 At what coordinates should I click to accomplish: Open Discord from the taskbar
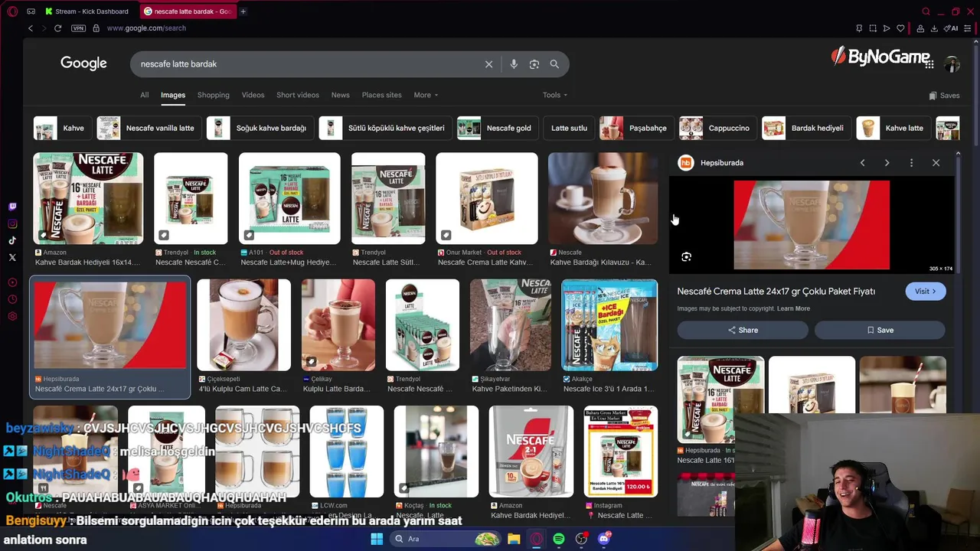click(604, 539)
